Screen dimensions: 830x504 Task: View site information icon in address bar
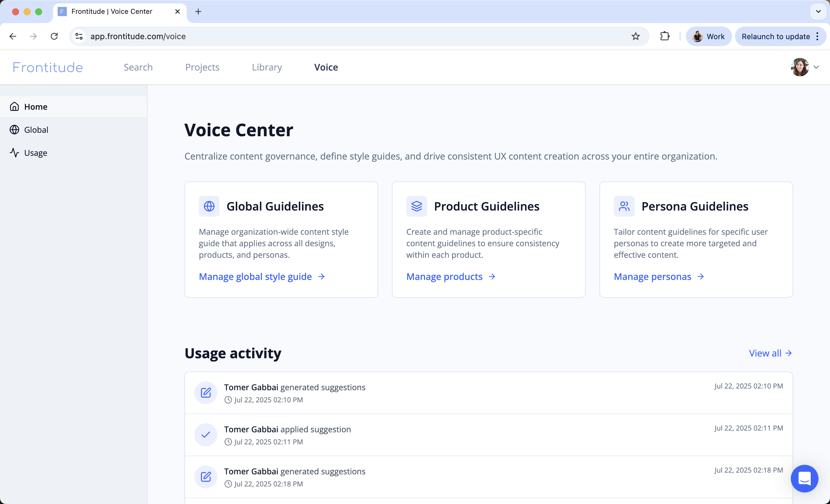point(79,36)
